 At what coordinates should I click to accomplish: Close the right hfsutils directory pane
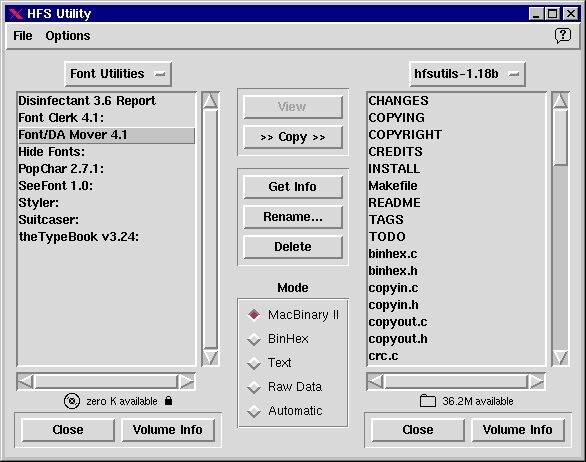click(418, 430)
